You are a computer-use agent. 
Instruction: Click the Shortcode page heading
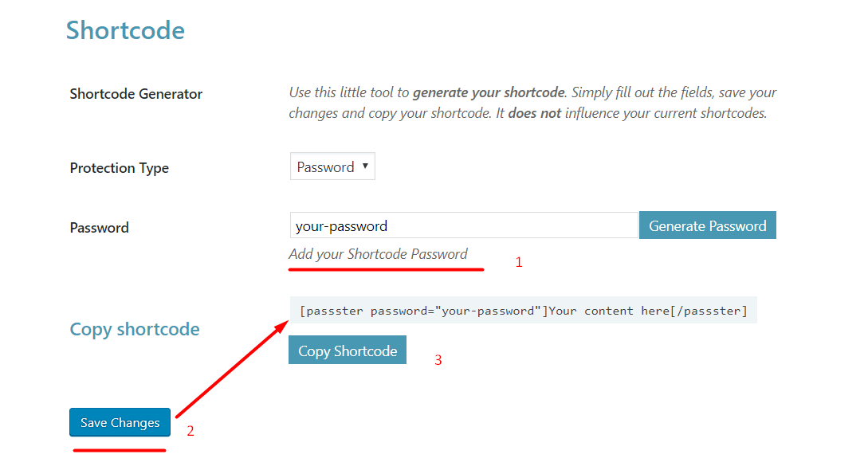coord(125,30)
